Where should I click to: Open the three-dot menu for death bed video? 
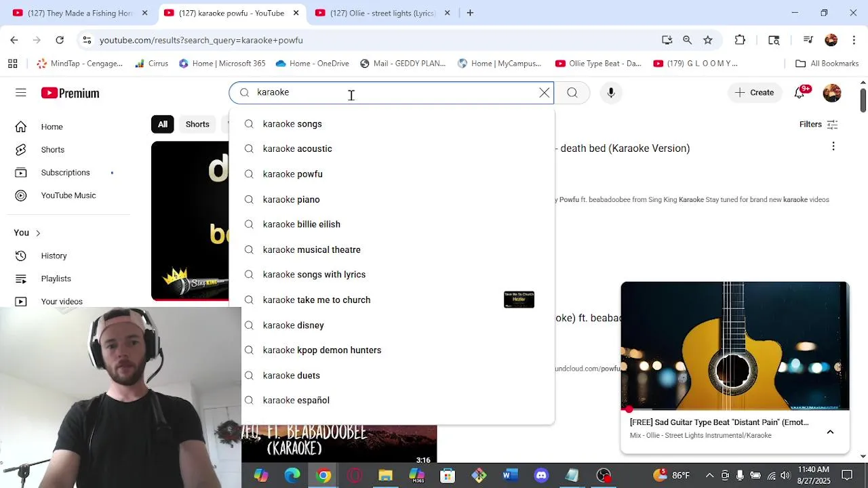pos(833,146)
